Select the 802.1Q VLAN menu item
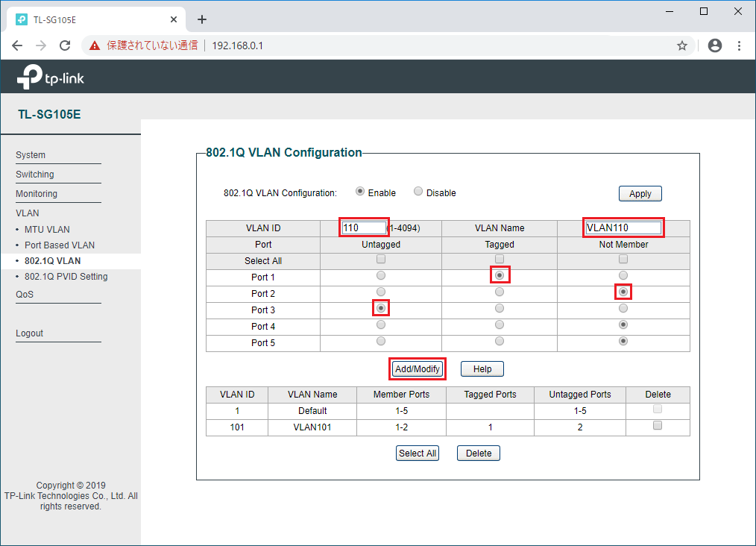This screenshot has height=546, width=756. (x=53, y=261)
